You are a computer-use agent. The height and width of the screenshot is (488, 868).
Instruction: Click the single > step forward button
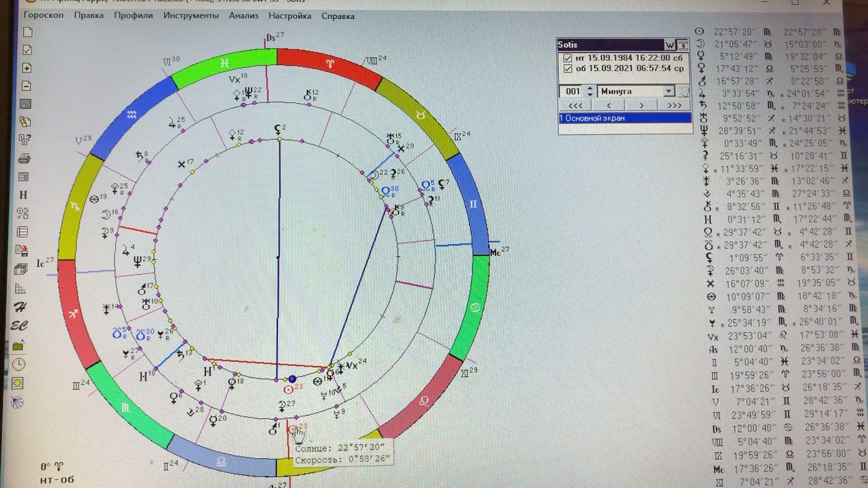(x=642, y=106)
